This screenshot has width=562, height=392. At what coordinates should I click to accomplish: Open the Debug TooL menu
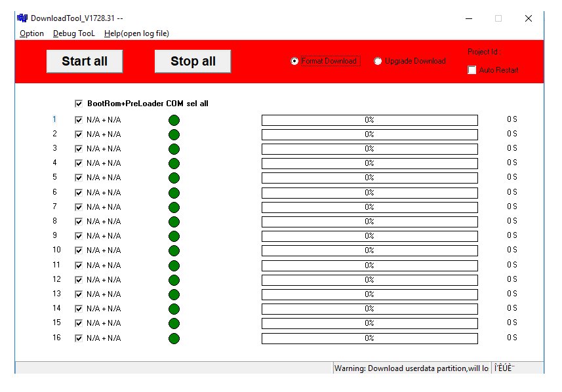pos(74,33)
